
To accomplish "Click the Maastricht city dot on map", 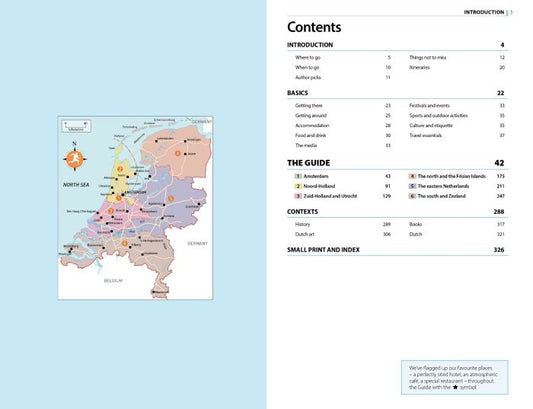I will coord(154,292).
